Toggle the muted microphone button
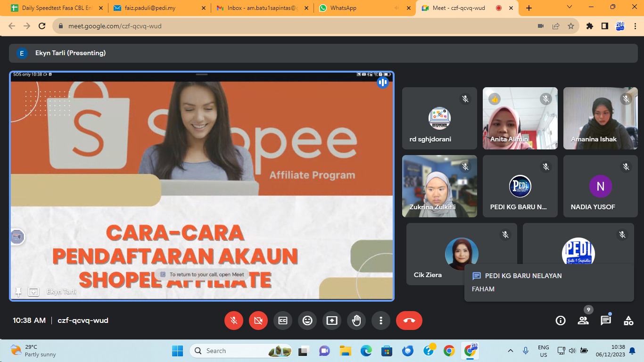The height and width of the screenshot is (362, 644). tap(233, 321)
